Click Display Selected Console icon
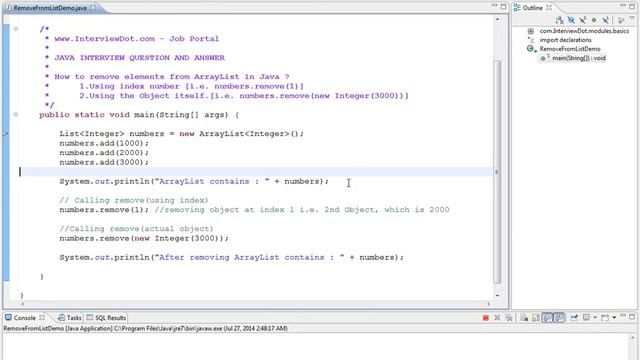Viewport: 640px width, 360px height. 586,317
